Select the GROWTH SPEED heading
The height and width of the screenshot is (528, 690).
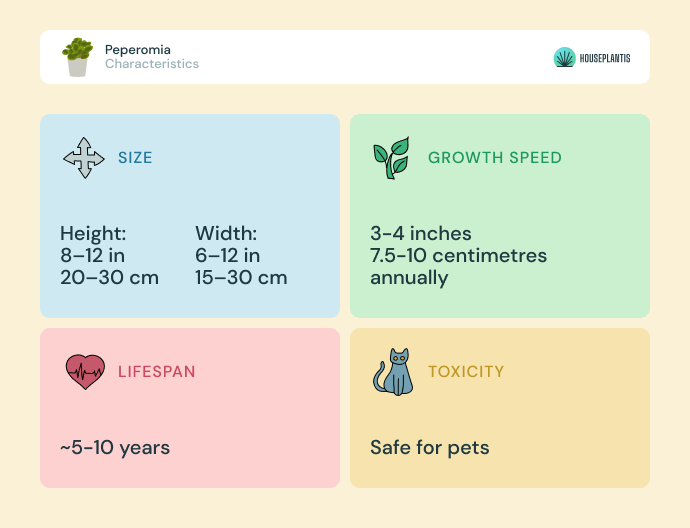click(495, 158)
